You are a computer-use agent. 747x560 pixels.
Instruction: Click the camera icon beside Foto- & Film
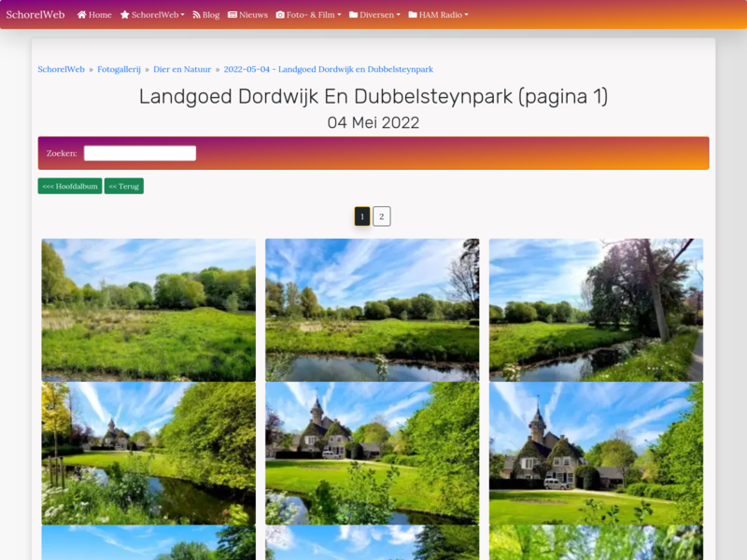point(280,15)
